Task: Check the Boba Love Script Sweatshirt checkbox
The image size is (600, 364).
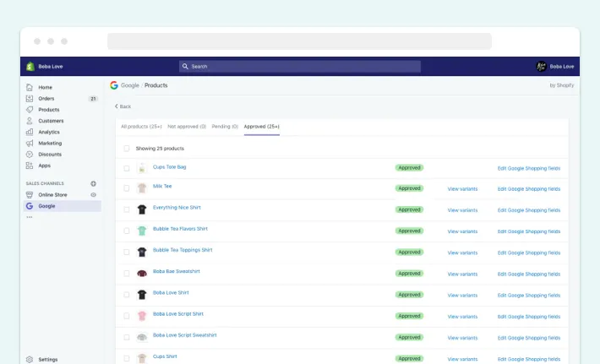Action: coord(127,337)
